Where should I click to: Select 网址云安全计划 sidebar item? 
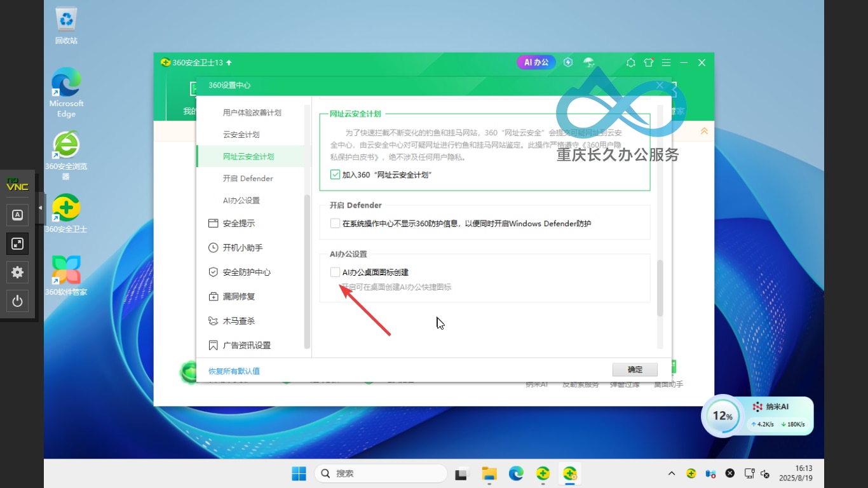click(252, 156)
